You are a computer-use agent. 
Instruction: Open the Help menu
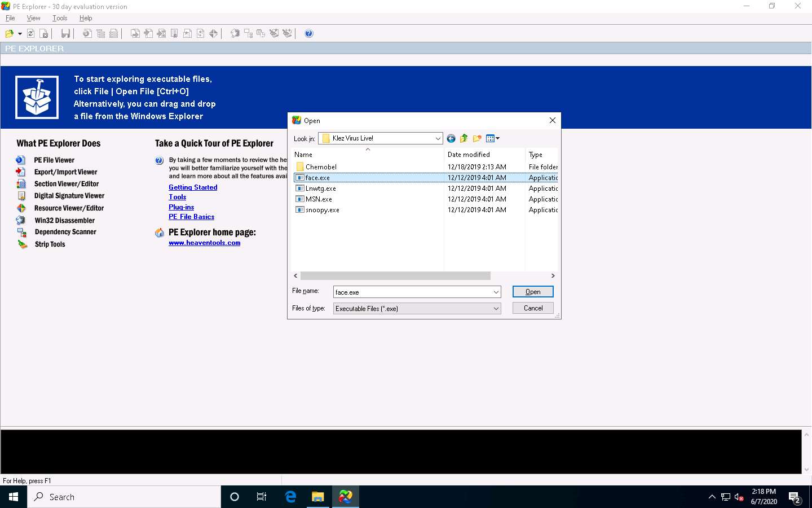(x=86, y=18)
